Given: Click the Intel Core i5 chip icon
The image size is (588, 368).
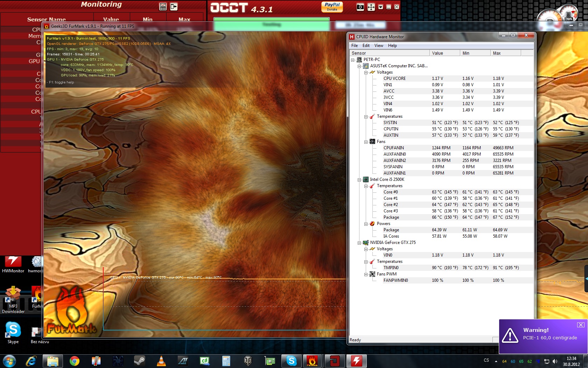Looking at the screenshot, I should (x=366, y=179).
